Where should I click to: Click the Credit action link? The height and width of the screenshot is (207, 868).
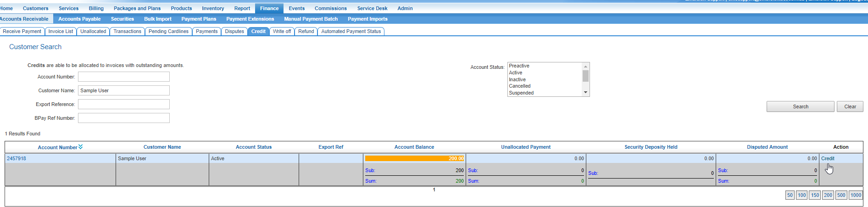[x=828, y=158]
